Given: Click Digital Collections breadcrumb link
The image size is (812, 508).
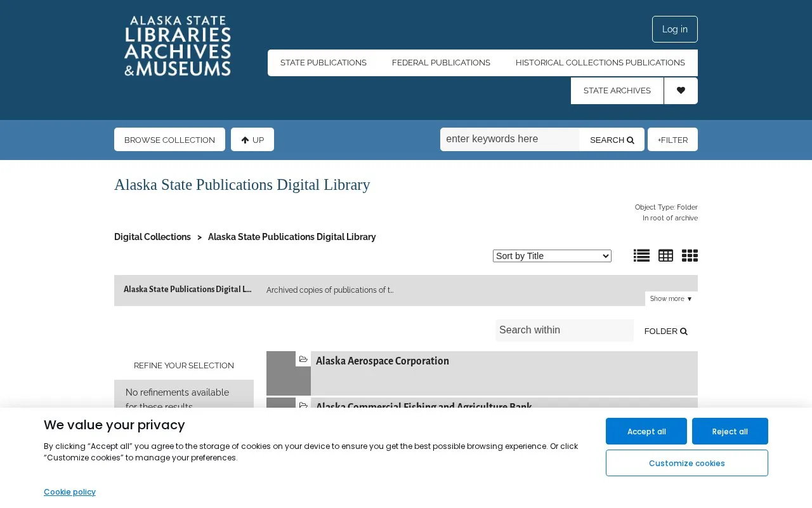Looking at the screenshot, I should [152, 237].
